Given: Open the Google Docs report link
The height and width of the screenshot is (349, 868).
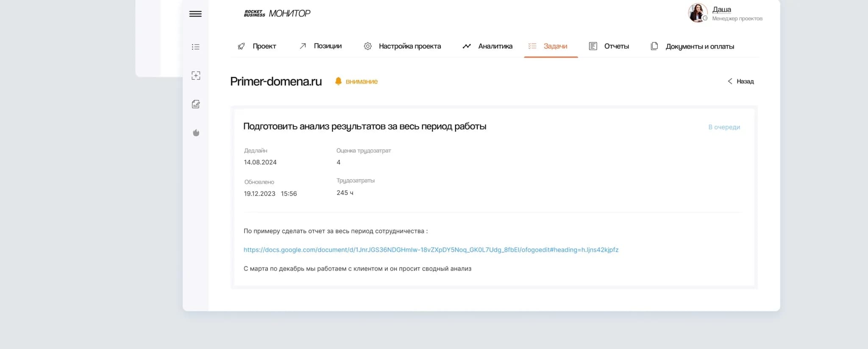Looking at the screenshot, I should (x=431, y=250).
